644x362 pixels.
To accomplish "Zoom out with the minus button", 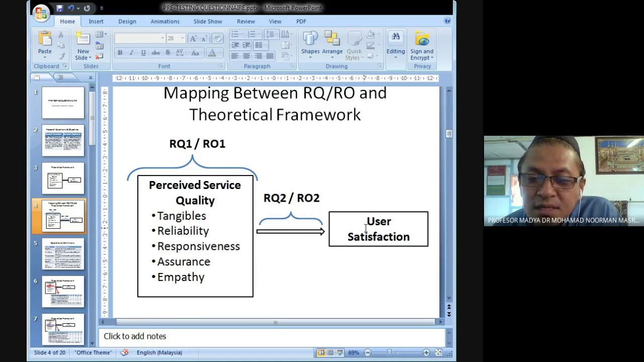I will [x=368, y=353].
